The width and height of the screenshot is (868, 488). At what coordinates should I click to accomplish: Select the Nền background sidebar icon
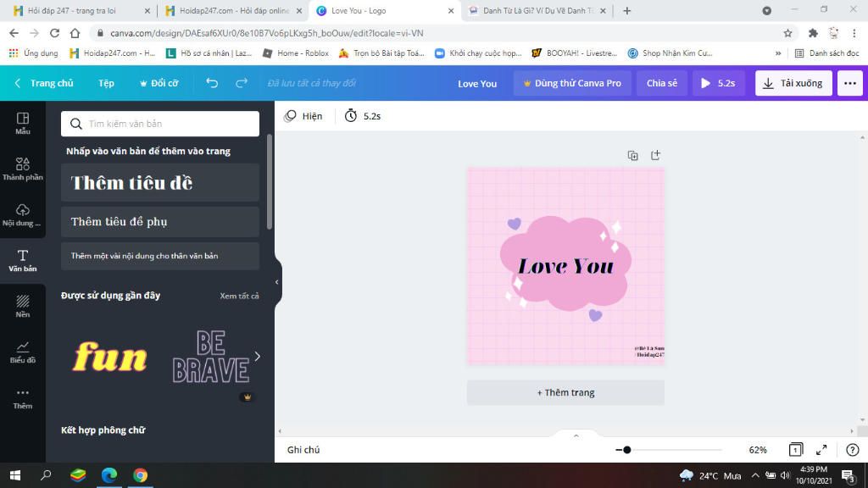(23, 306)
